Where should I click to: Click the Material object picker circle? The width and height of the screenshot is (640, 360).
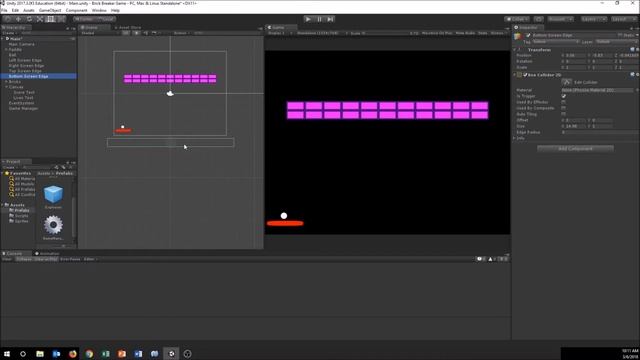pyautogui.click(x=637, y=90)
